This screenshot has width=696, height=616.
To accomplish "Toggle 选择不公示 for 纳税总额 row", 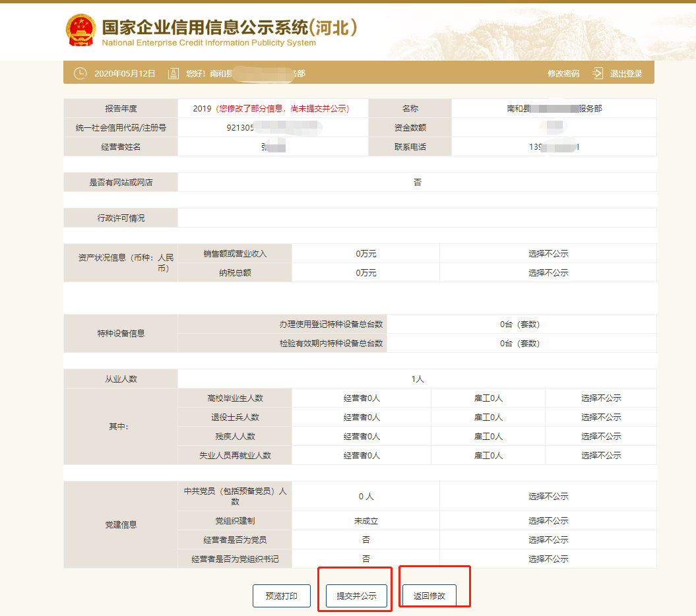I will pos(600,272).
